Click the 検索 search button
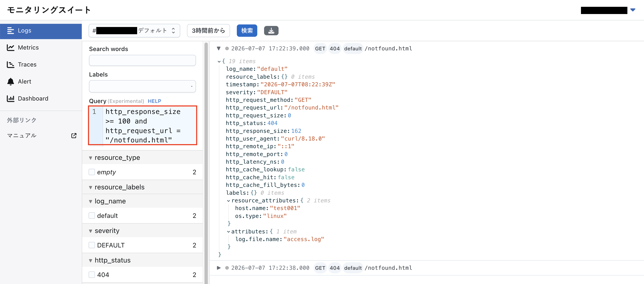The height and width of the screenshot is (284, 644). click(x=247, y=31)
